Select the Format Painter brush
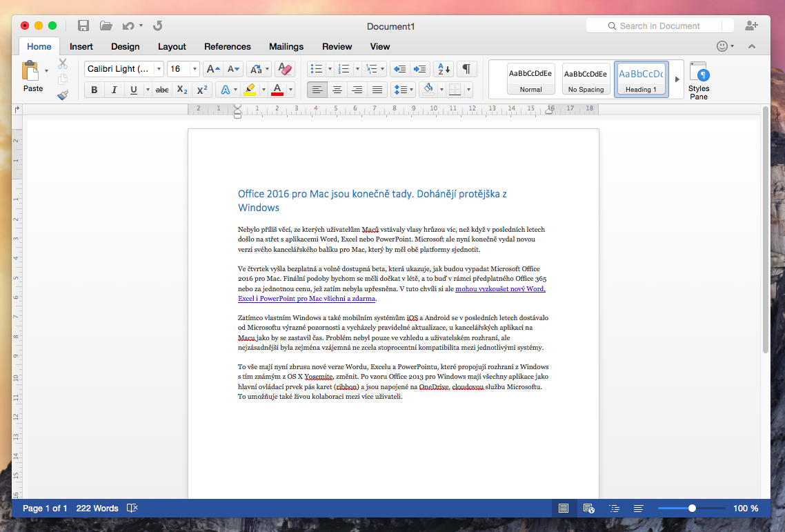Viewport: 785px width, 532px height. [63, 95]
